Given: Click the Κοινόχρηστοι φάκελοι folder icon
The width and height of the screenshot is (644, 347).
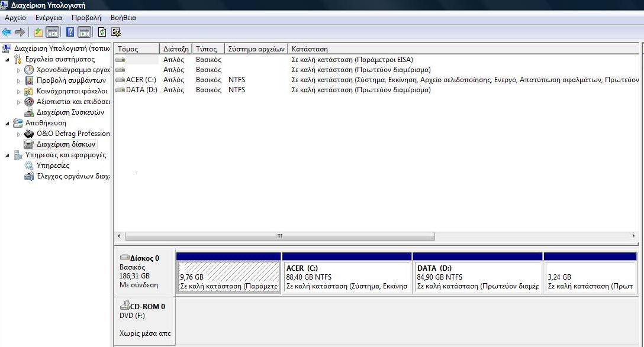Looking at the screenshot, I should (29, 91).
